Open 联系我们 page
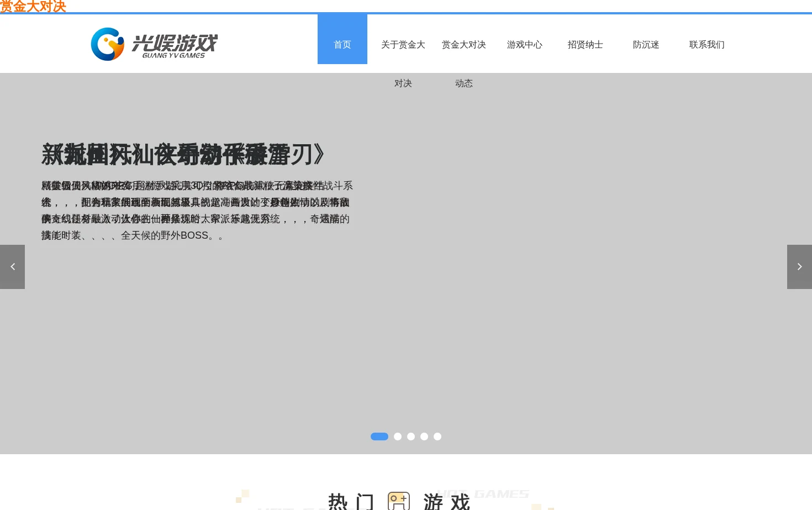The width and height of the screenshot is (812, 510). pos(707,45)
